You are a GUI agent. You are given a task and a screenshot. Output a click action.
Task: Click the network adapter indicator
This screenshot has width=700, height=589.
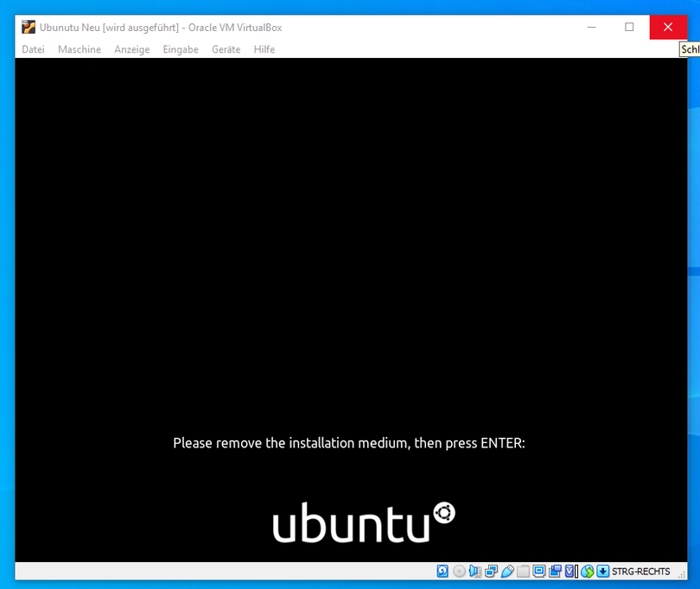491,571
